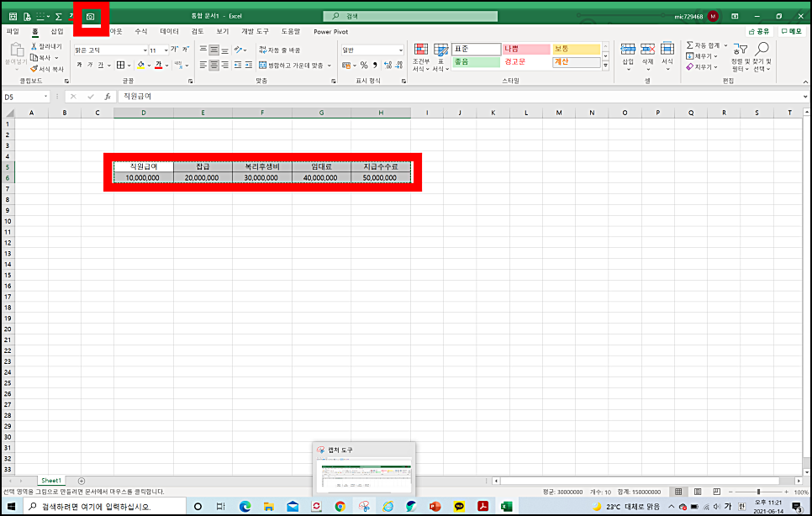
Task: Apply the 계산 (Calculation) cell style
Action: (577, 62)
